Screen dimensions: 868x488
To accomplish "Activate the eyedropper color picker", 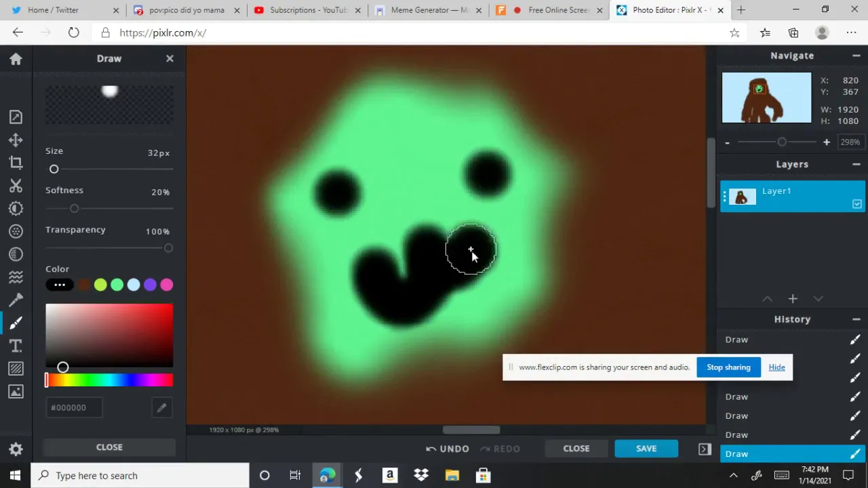I will click(x=161, y=407).
